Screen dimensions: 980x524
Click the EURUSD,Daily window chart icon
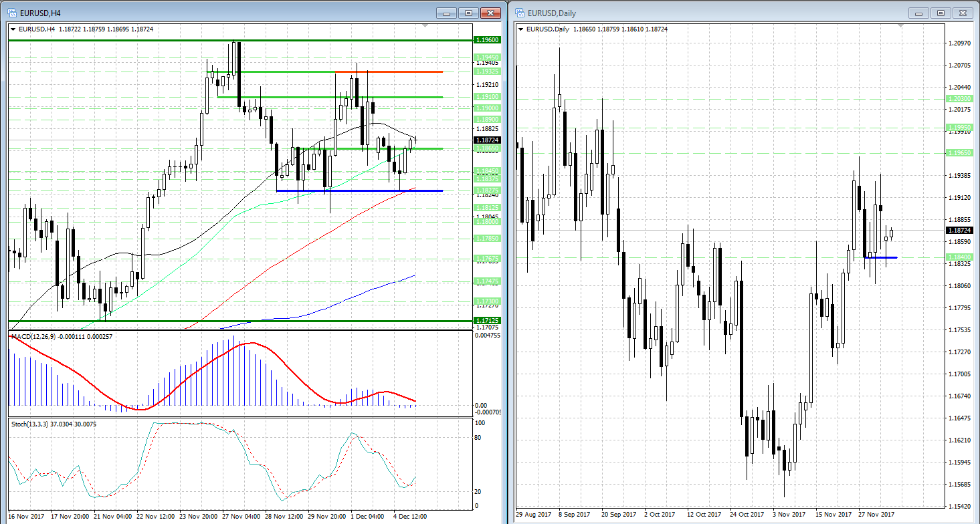[520, 13]
